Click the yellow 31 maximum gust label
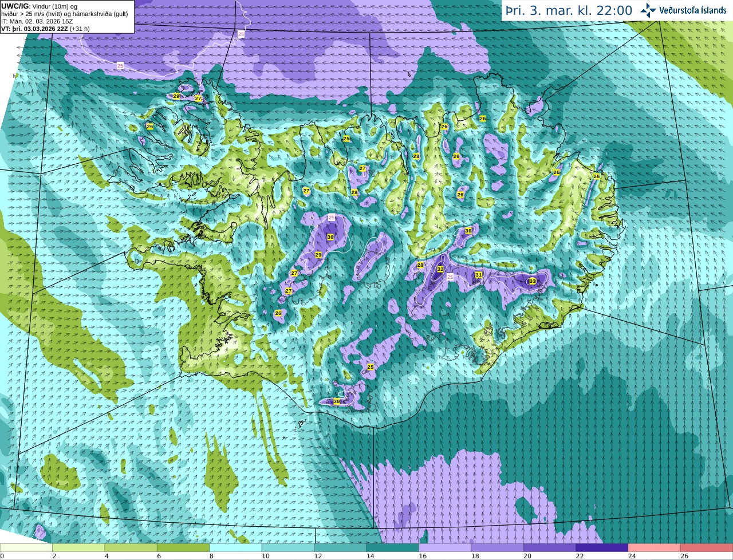Viewport: 733px width, 560px height. click(x=479, y=275)
